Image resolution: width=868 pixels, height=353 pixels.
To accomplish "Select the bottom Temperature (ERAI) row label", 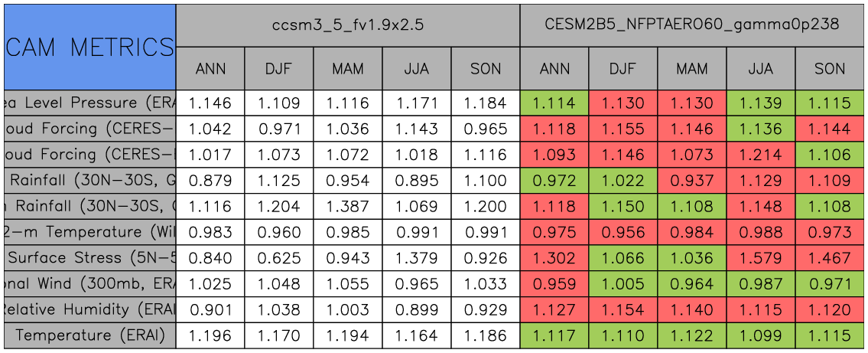I will 89,335.
